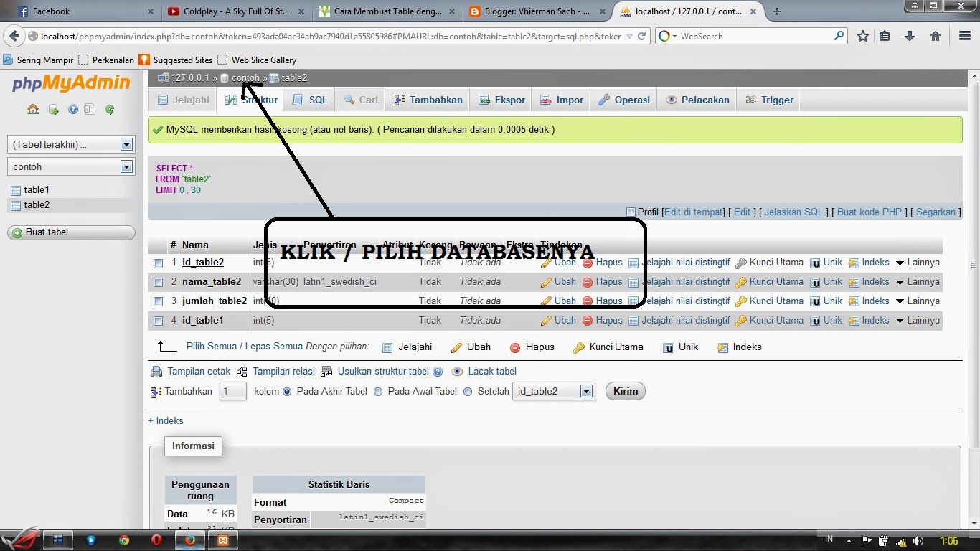980x551 pixels.
Task: Select the Pada Awal Tabel radio button
Action: (x=379, y=391)
